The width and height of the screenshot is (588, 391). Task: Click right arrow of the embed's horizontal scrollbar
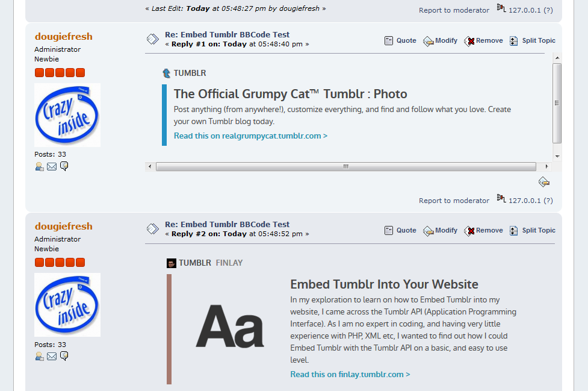click(546, 166)
